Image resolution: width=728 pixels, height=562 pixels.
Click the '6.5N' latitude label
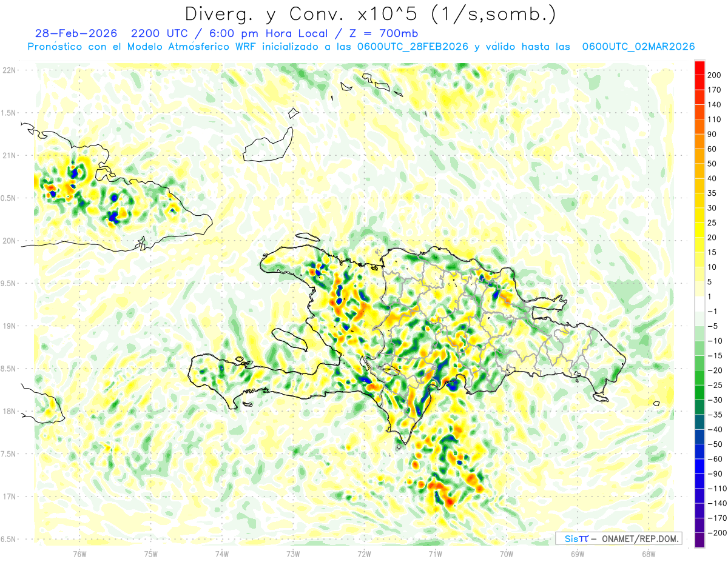tap(9, 539)
